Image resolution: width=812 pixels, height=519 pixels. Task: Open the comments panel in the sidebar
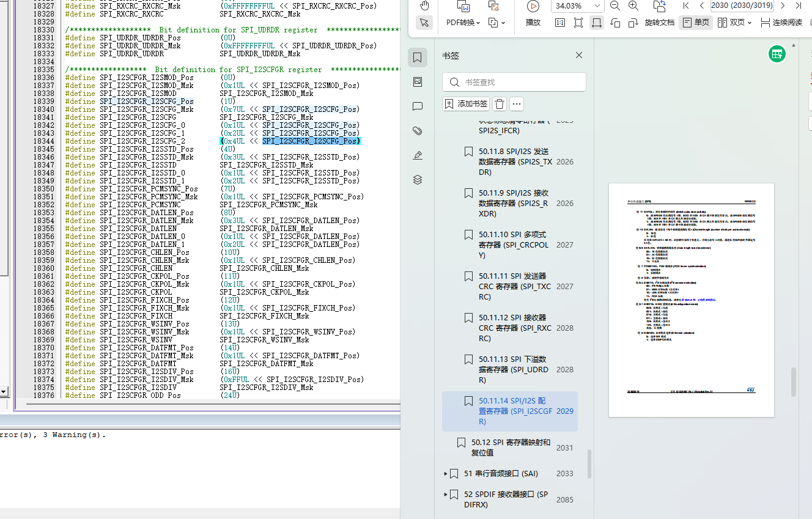tap(417, 105)
